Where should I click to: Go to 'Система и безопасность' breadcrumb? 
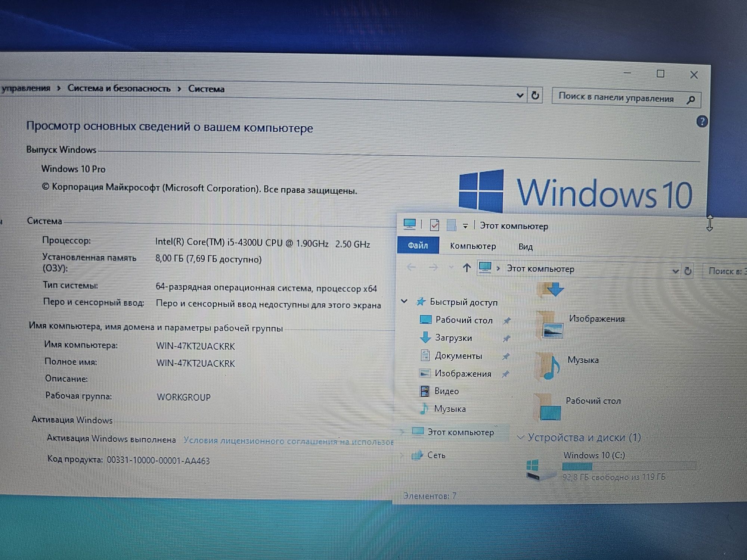click(x=119, y=88)
